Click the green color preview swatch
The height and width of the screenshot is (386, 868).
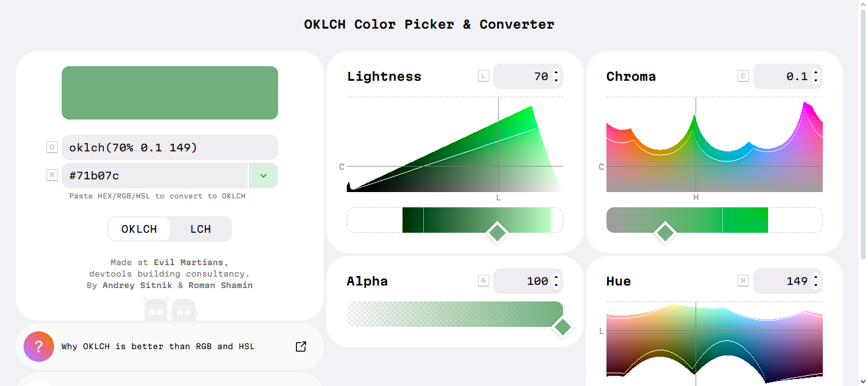(x=170, y=93)
